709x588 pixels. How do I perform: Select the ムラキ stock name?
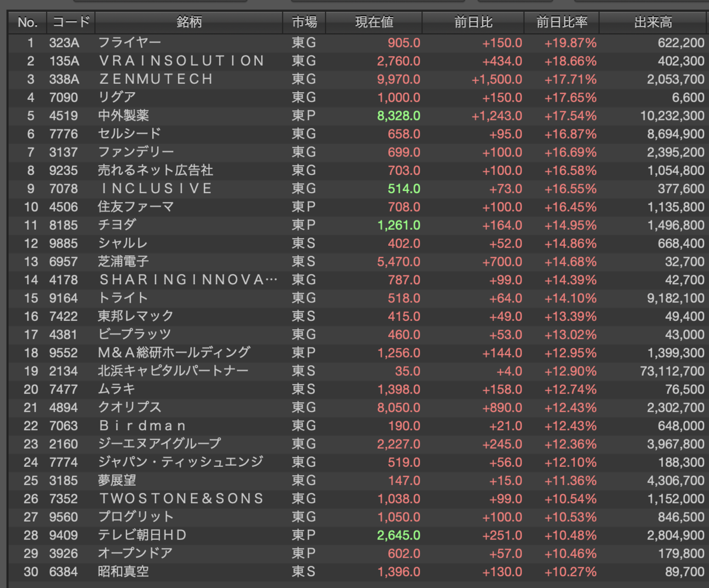pyautogui.click(x=117, y=389)
